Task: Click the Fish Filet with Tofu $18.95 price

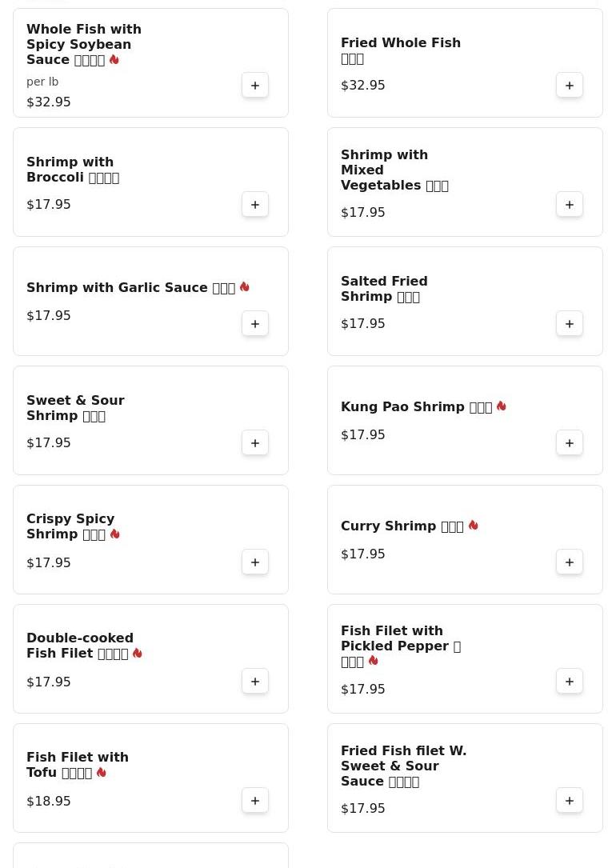Action: point(49,802)
